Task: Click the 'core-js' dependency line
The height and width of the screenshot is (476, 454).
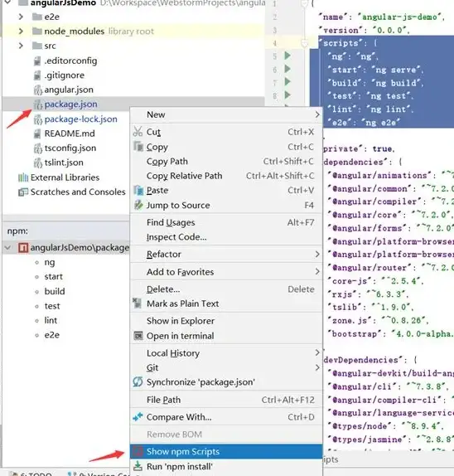Action: click(x=375, y=281)
